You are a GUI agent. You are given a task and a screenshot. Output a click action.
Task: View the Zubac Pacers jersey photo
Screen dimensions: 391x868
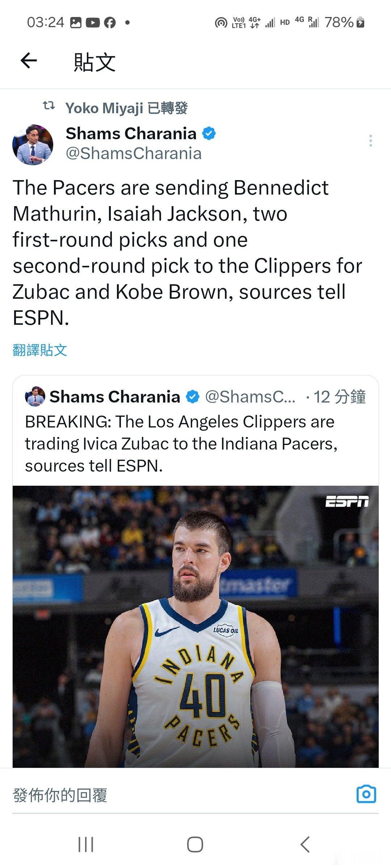(x=195, y=626)
